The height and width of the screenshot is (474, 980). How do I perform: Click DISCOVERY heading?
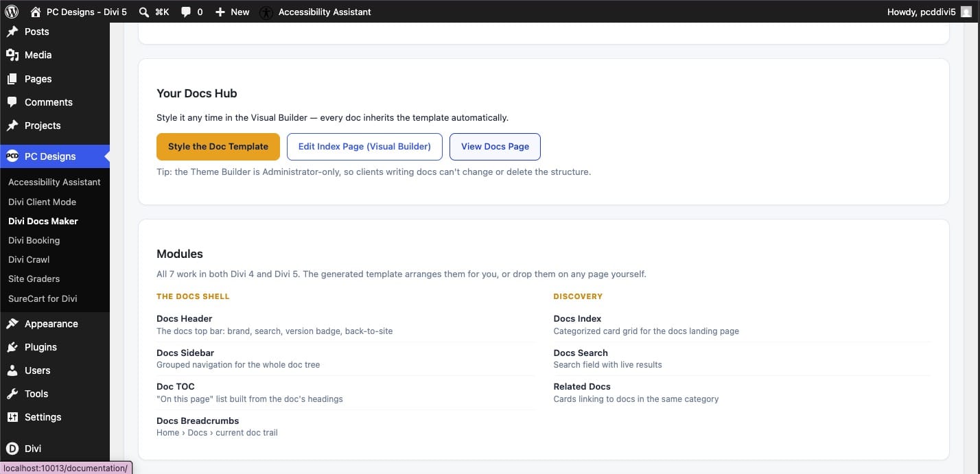[578, 296]
